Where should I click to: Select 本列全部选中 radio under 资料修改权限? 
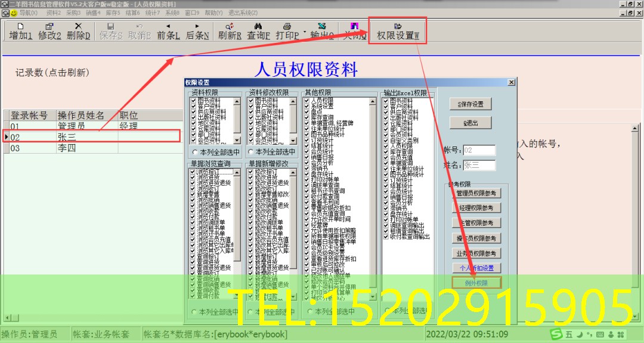pos(252,152)
